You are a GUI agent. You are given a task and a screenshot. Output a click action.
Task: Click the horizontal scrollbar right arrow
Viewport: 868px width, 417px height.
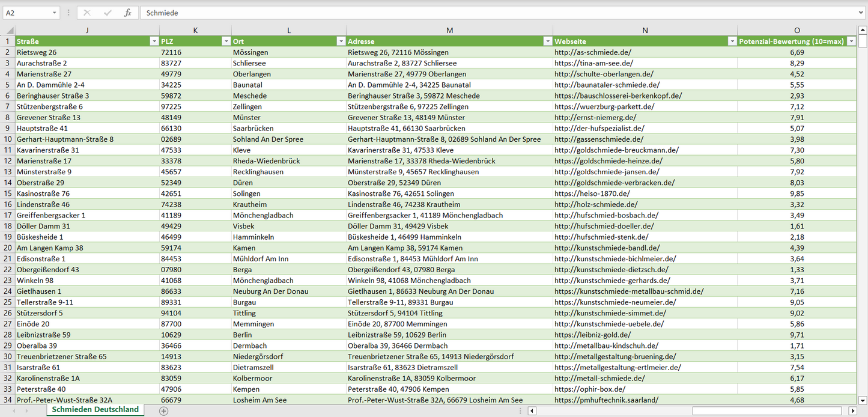pos(853,411)
